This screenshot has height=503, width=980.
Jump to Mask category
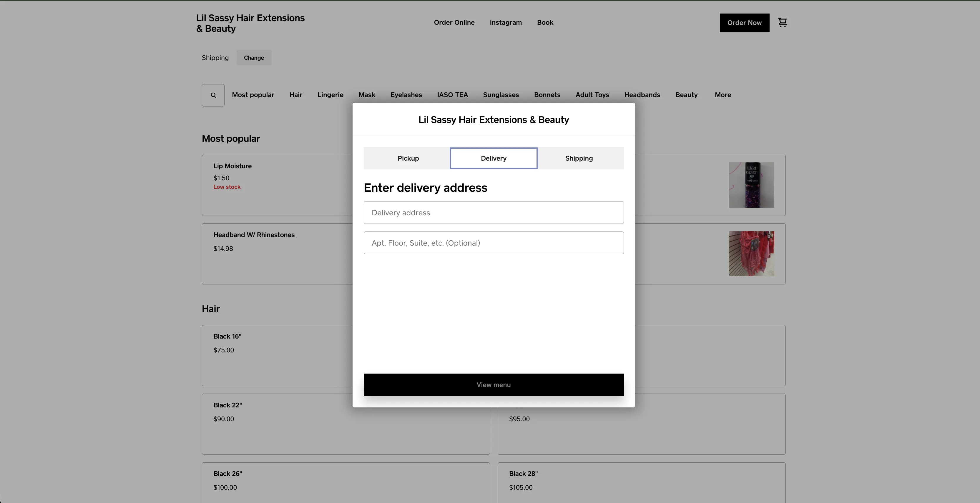(367, 95)
